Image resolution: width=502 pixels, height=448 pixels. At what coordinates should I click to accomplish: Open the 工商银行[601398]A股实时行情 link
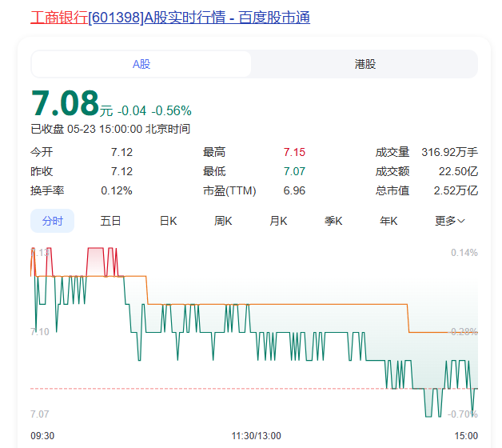(x=170, y=18)
